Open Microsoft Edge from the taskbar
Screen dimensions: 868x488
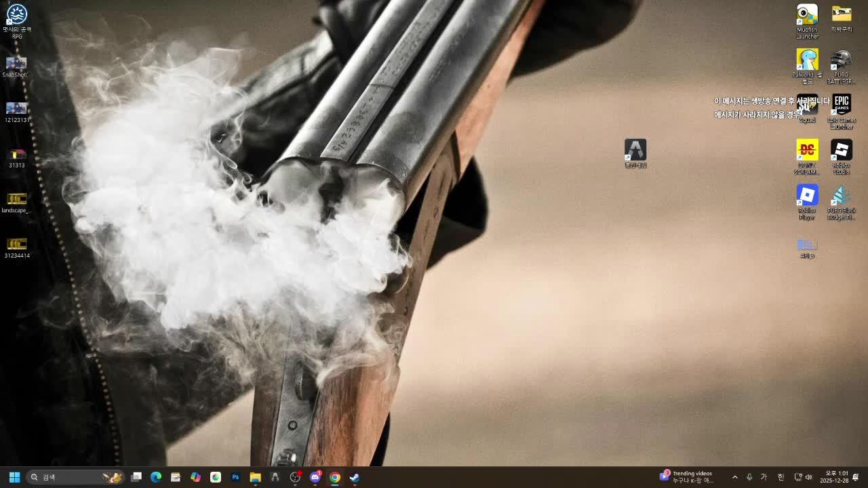(x=156, y=477)
